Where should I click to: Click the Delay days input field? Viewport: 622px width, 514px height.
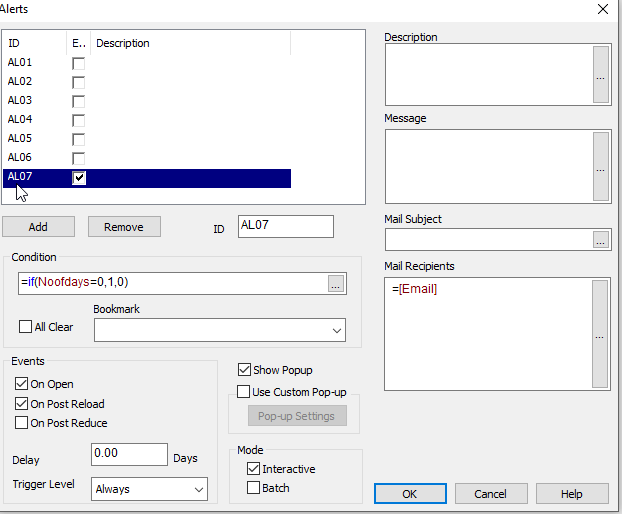(x=129, y=455)
